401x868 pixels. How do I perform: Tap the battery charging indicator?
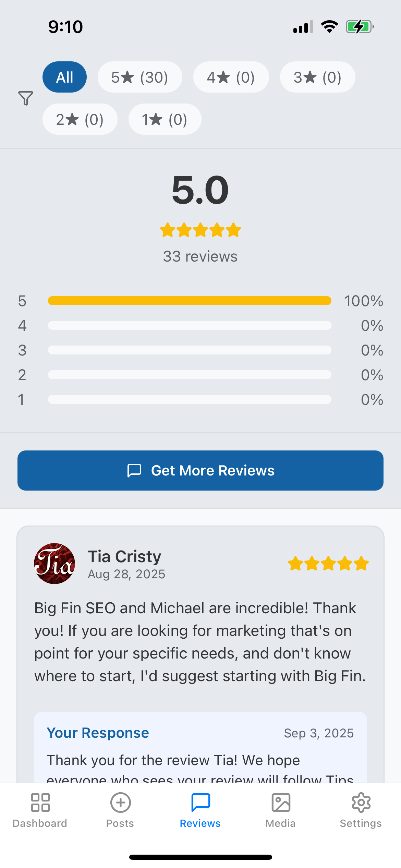coord(359,27)
